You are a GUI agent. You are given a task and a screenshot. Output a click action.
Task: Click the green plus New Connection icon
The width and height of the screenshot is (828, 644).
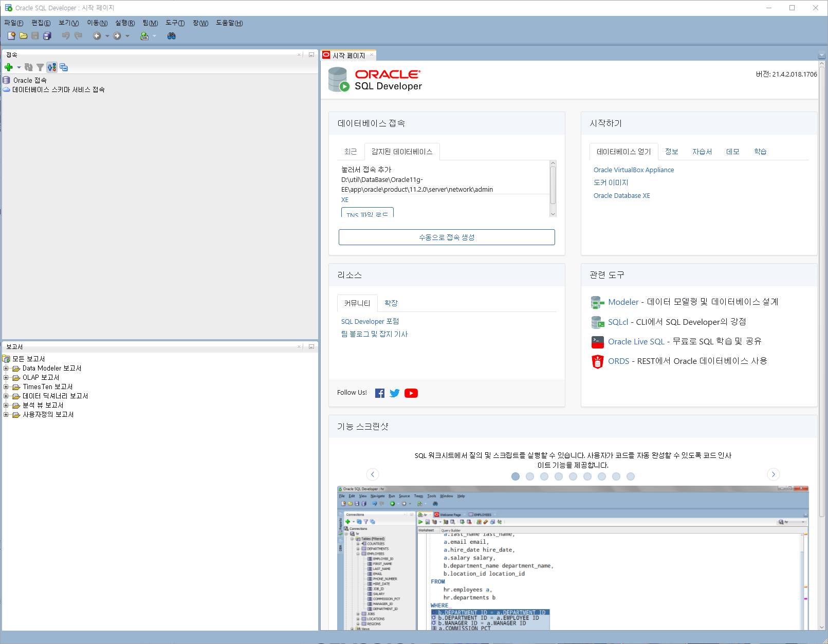9,67
